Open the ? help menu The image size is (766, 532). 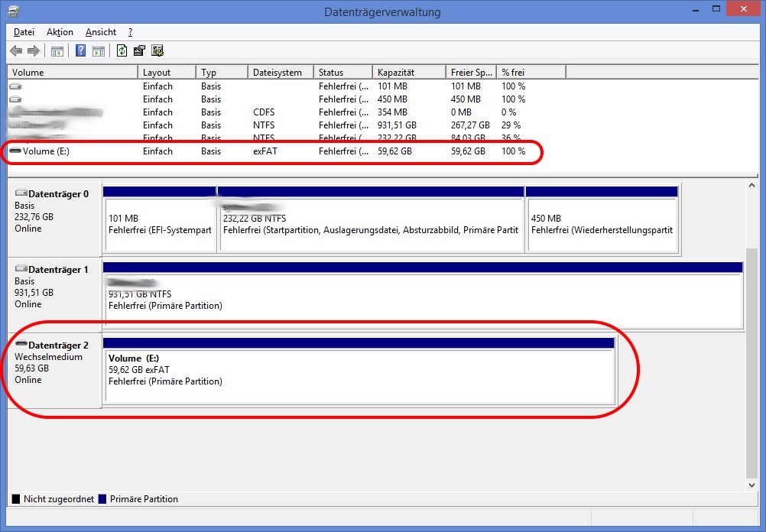point(130,32)
